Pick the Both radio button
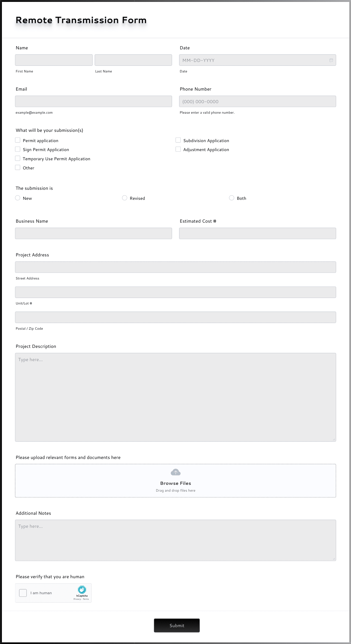The height and width of the screenshot is (644, 351). 232,198
